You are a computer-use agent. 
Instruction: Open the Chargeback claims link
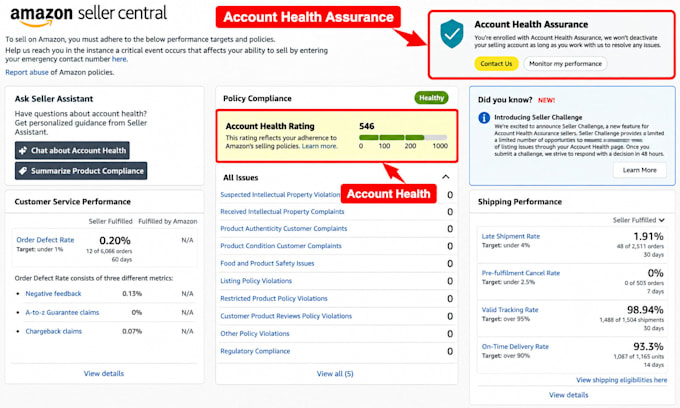53,331
